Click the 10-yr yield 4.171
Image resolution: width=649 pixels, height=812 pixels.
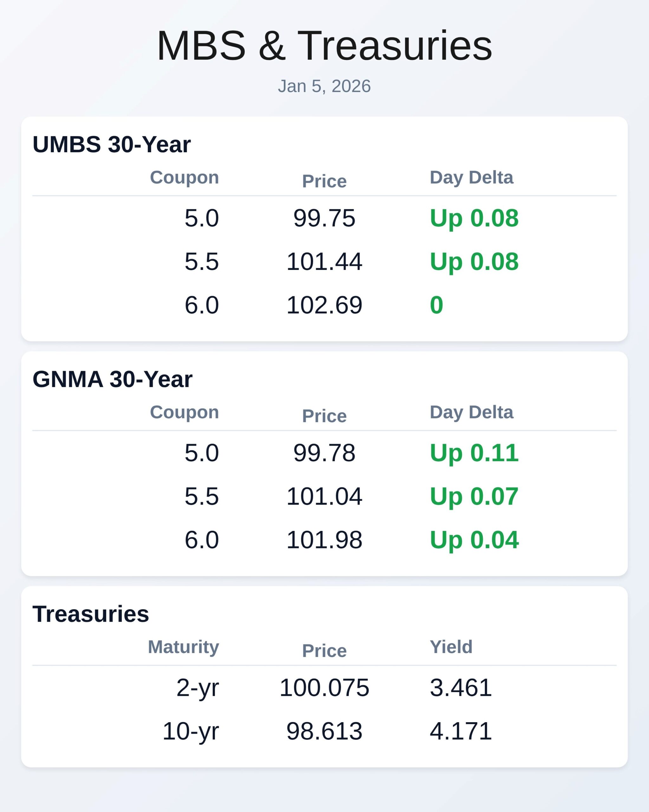(x=460, y=731)
